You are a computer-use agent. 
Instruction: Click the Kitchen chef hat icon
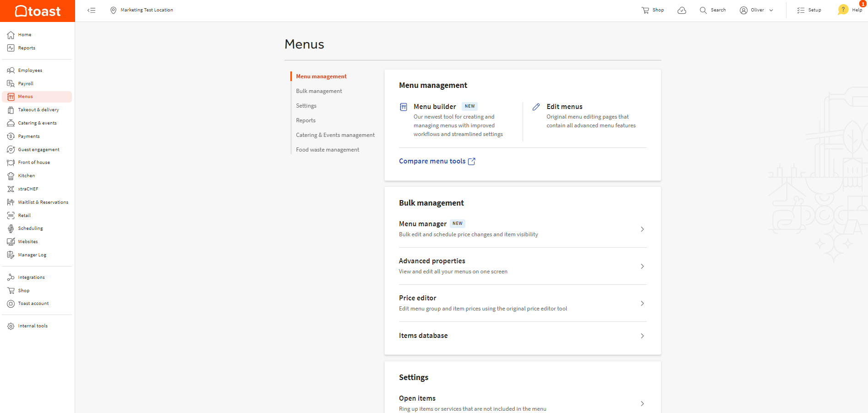[11, 176]
